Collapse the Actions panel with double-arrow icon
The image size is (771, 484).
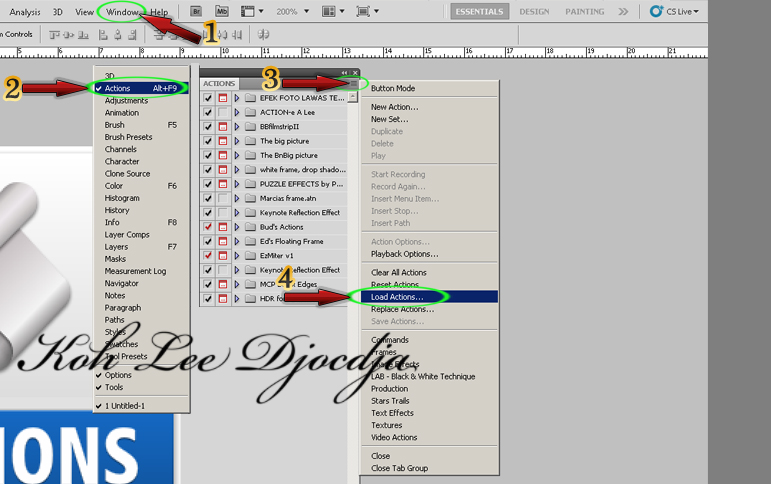coord(344,72)
